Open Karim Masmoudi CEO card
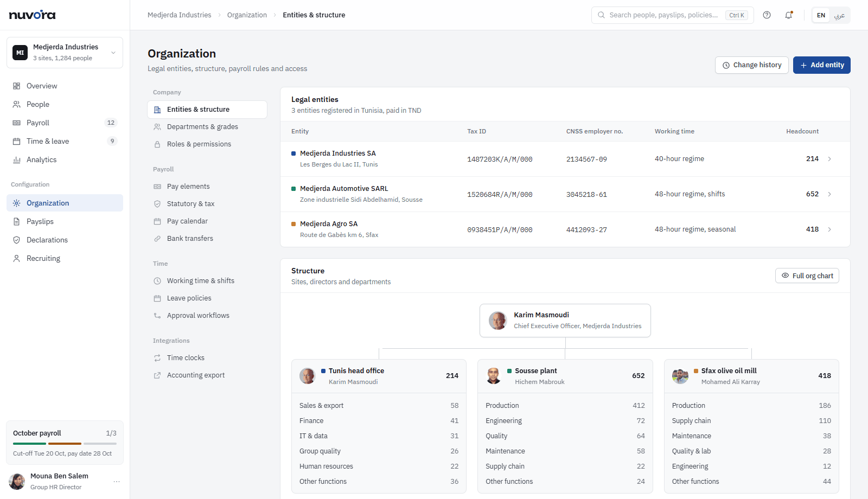The width and height of the screenshot is (868, 499). coord(565,321)
